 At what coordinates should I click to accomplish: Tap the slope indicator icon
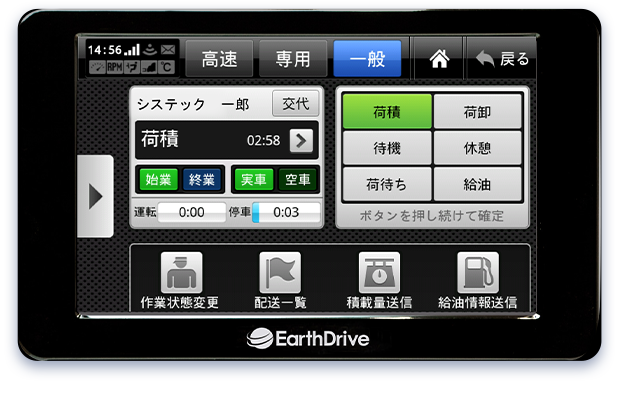coord(149,67)
